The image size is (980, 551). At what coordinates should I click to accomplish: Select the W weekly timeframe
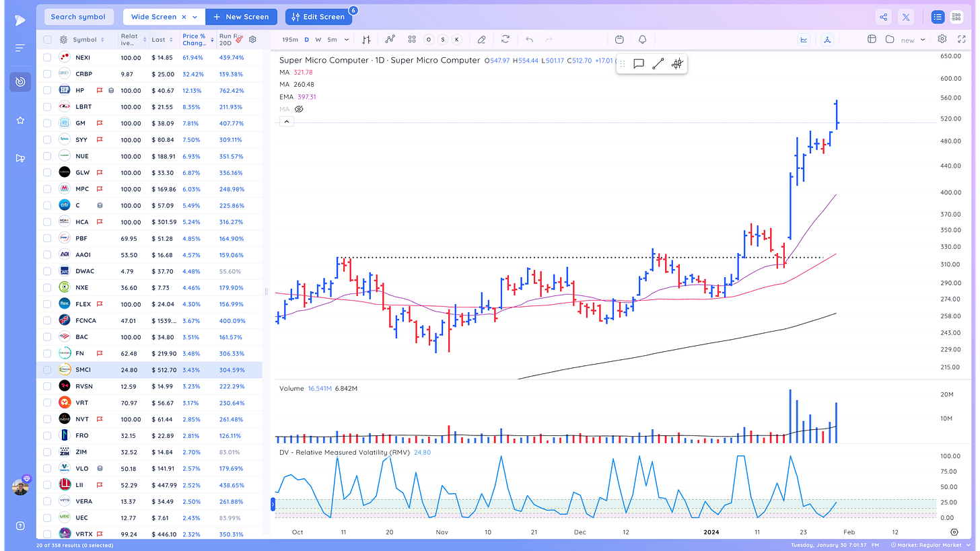click(x=319, y=40)
